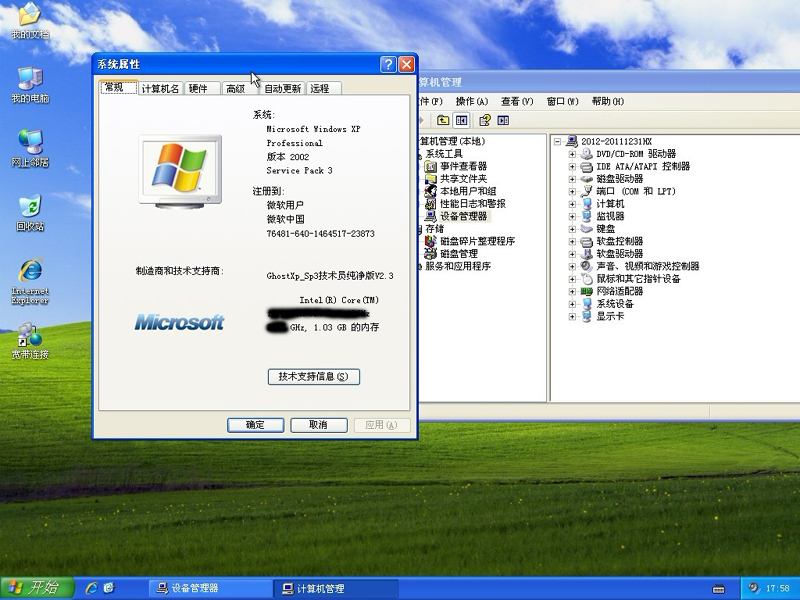Viewport: 800px width, 600px height.
Task: Expand the 软盘驱动器 device node
Action: pos(572,254)
